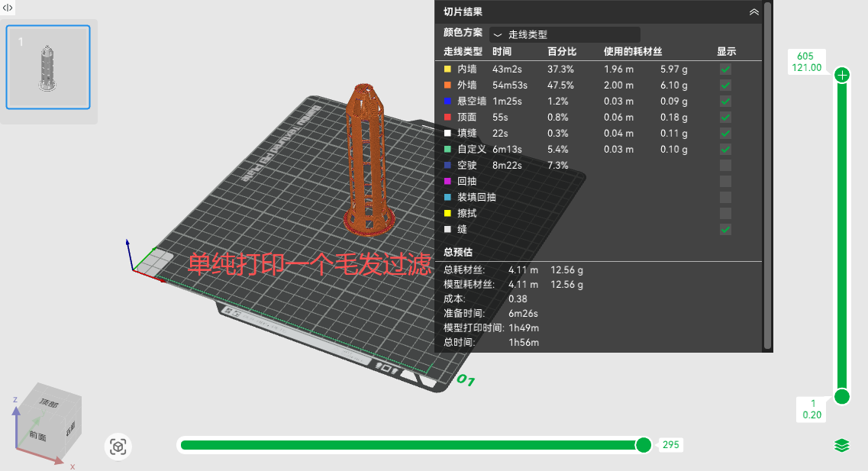Click the sliced orange model on plate

(367, 160)
